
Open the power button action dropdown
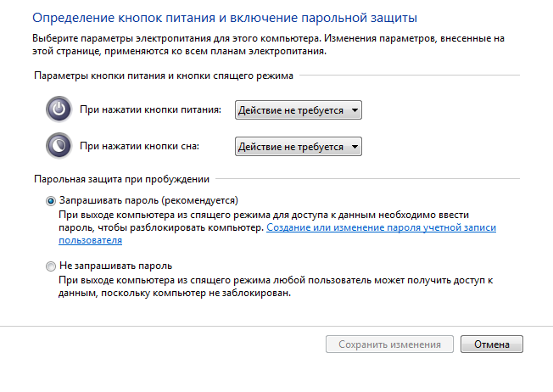299,110
